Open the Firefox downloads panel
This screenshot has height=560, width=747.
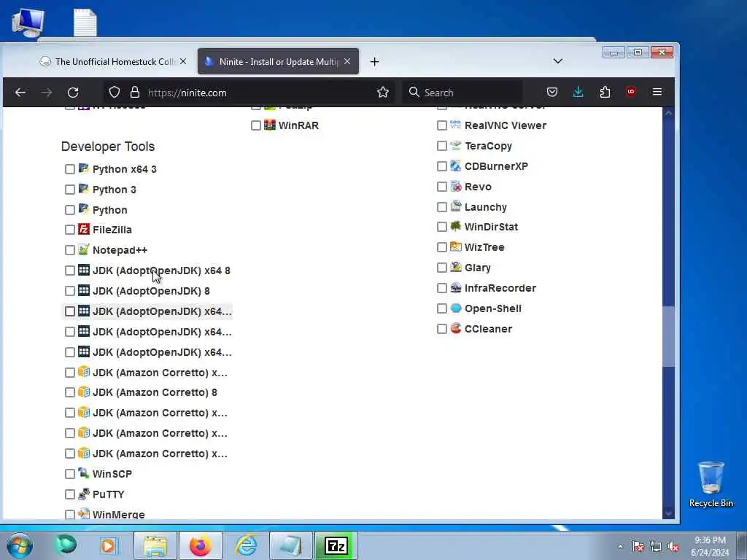point(578,92)
